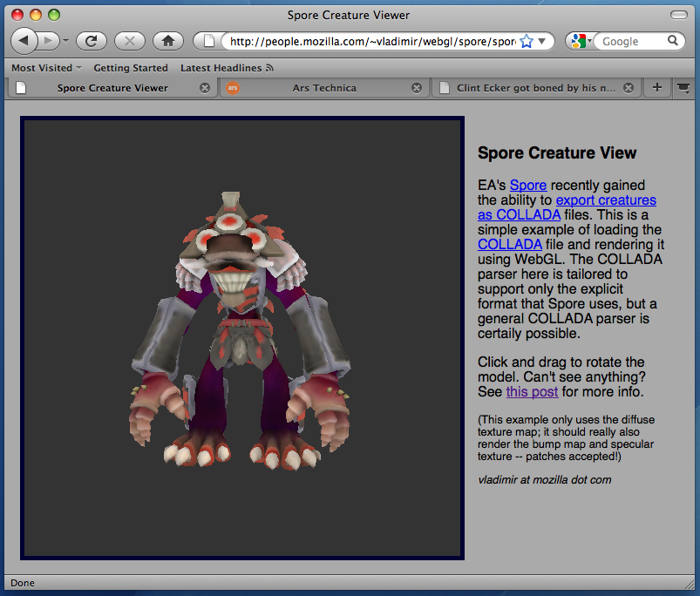The height and width of the screenshot is (596, 700).
Task: Open the Google search engine selector
Action: (581, 41)
